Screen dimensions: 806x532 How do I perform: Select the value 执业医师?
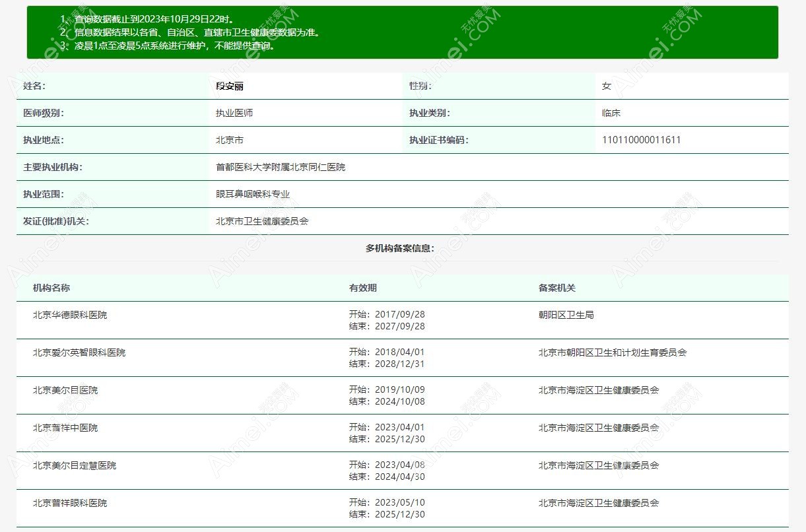pos(234,113)
